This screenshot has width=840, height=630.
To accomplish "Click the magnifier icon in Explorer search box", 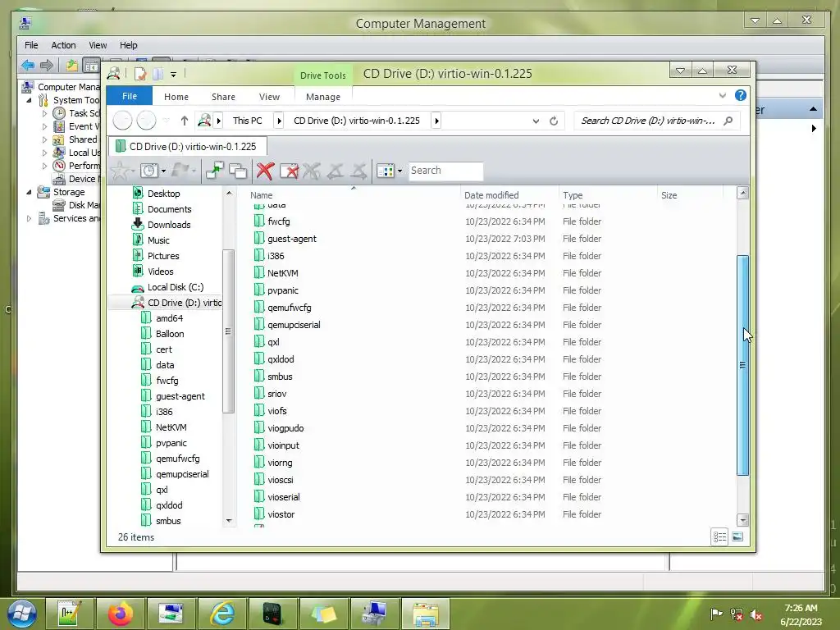I will pos(728,121).
